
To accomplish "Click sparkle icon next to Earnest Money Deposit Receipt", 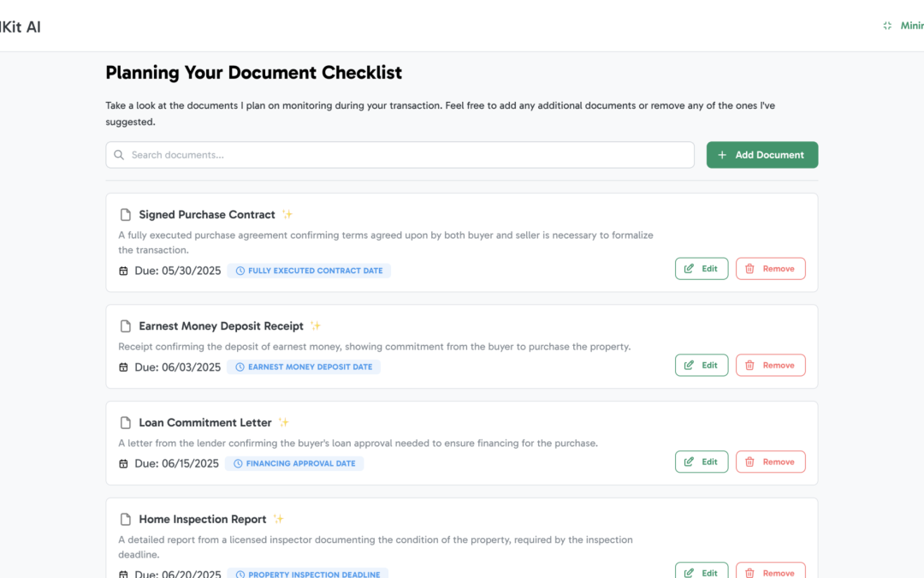I will 316,326.
